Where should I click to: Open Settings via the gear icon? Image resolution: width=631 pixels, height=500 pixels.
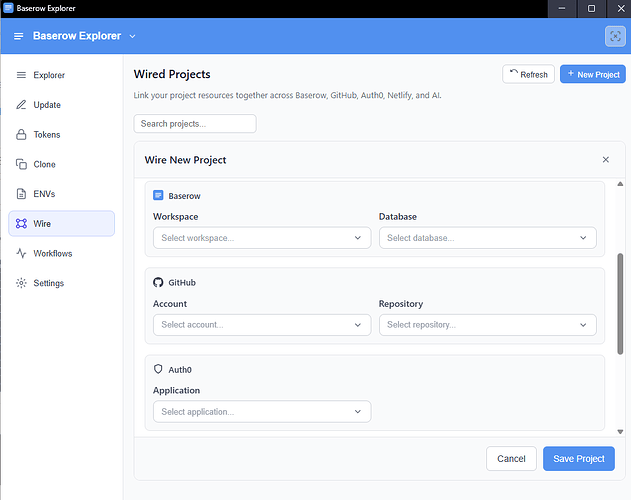click(x=22, y=283)
